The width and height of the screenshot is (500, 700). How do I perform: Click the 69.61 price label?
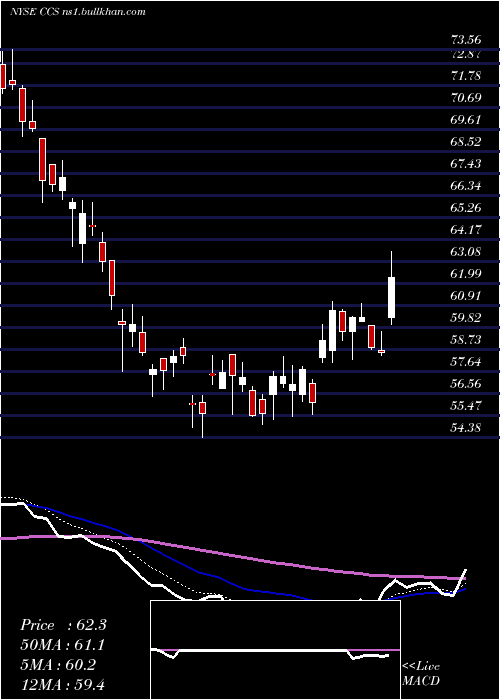click(x=466, y=120)
